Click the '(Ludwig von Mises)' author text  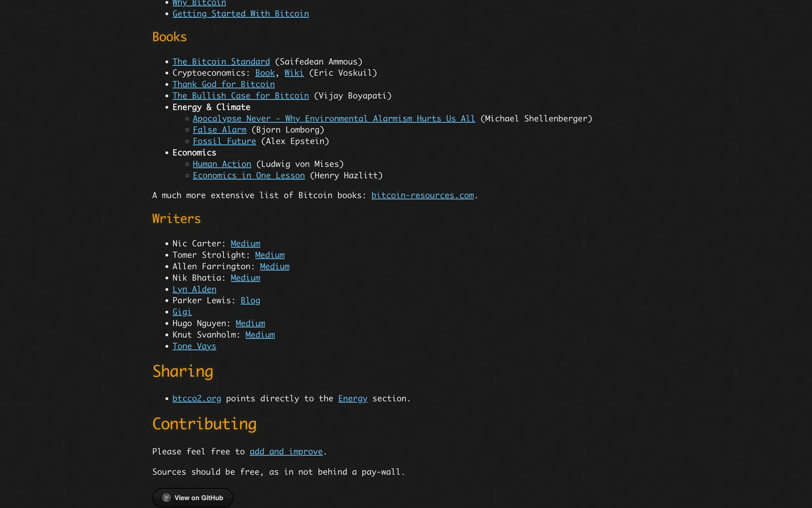[300, 164]
